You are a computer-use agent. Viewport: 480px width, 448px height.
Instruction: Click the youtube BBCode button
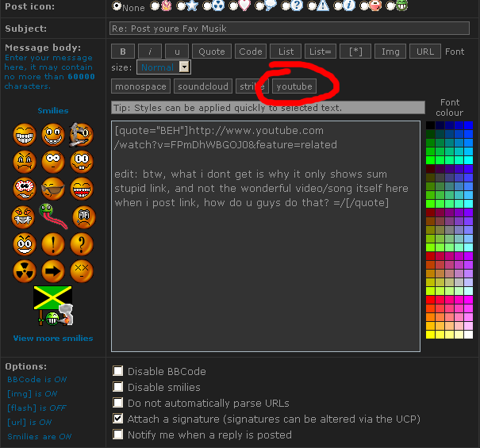pos(294,86)
